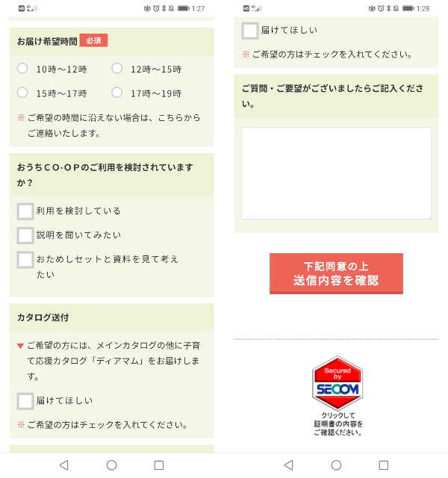This screenshot has width=448, height=478.
Task: Tap 下記同意の上 送信内容を確認 button
Action: point(336,273)
